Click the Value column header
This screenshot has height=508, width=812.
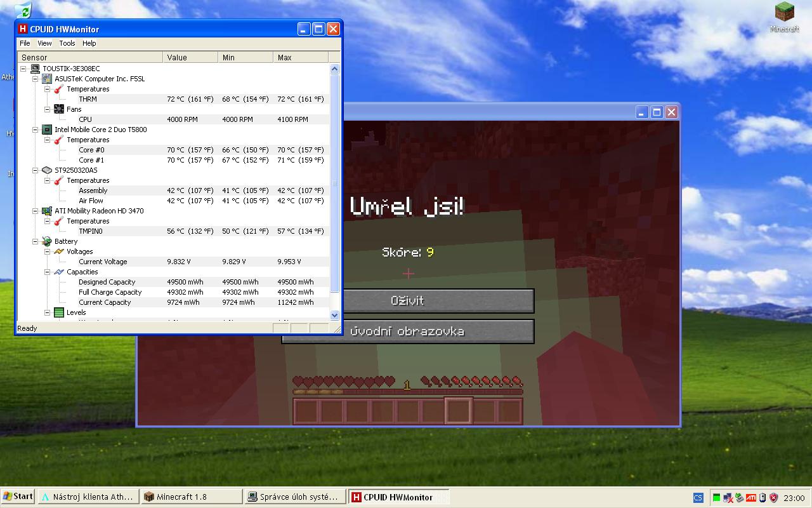pyautogui.click(x=190, y=57)
